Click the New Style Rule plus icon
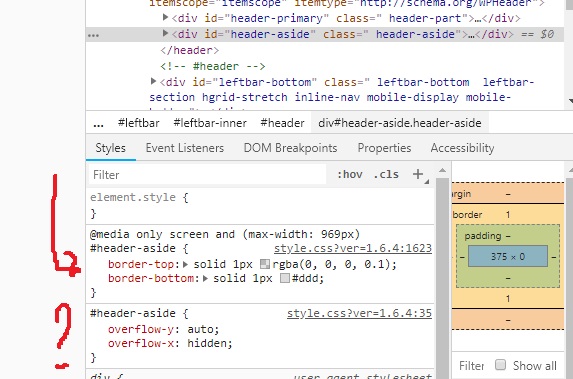The height and width of the screenshot is (379, 573). click(418, 174)
